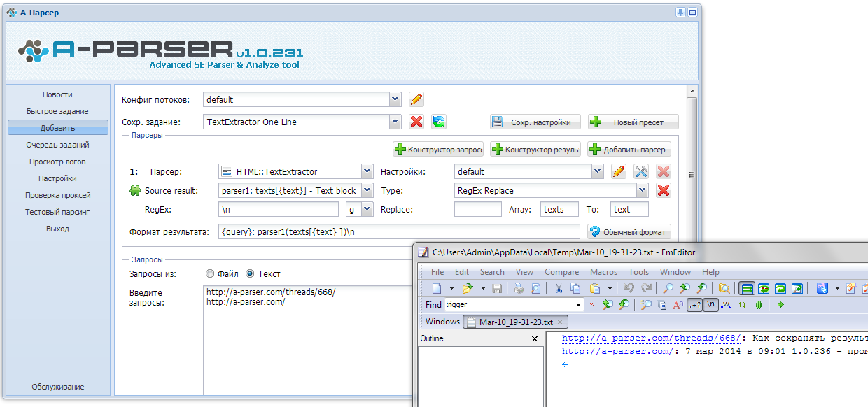Open EmEditor File menu

tap(437, 272)
